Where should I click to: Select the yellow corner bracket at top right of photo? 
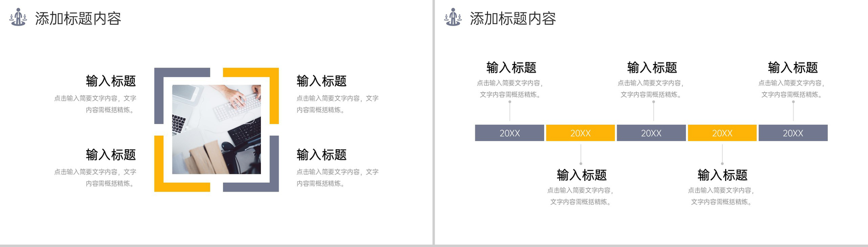coord(251,96)
